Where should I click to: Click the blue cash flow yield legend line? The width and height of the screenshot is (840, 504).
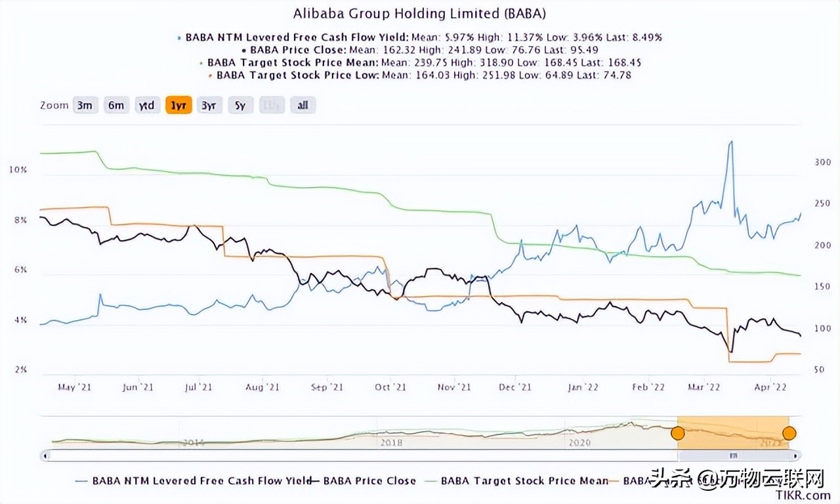81,480
